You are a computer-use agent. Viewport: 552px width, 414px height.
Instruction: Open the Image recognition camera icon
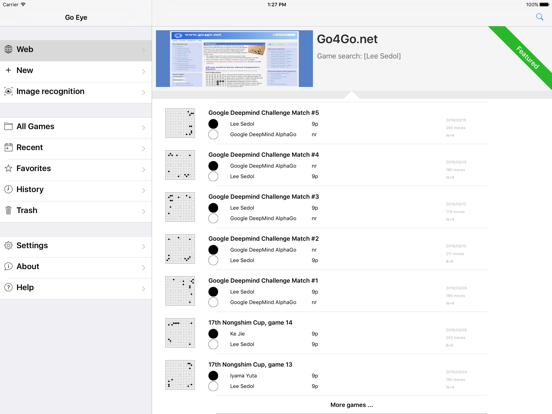coord(8,91)
